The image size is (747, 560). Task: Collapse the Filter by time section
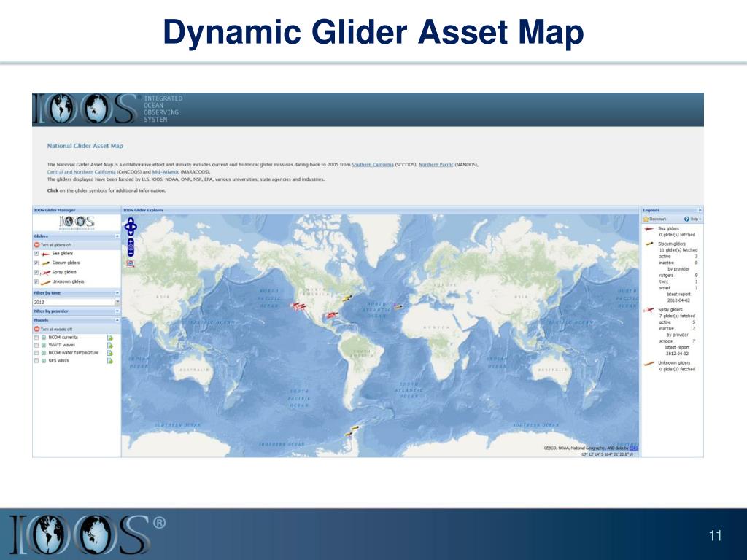[117, 293]
